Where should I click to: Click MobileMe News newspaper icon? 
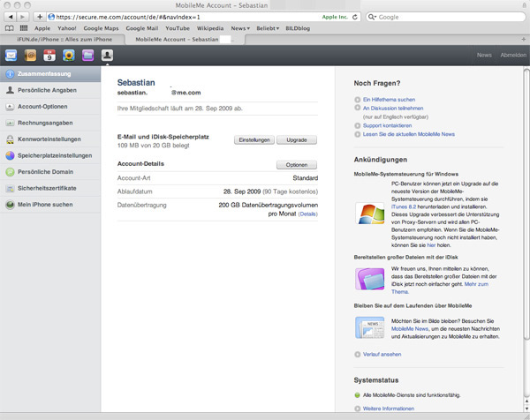pos(370,327)
